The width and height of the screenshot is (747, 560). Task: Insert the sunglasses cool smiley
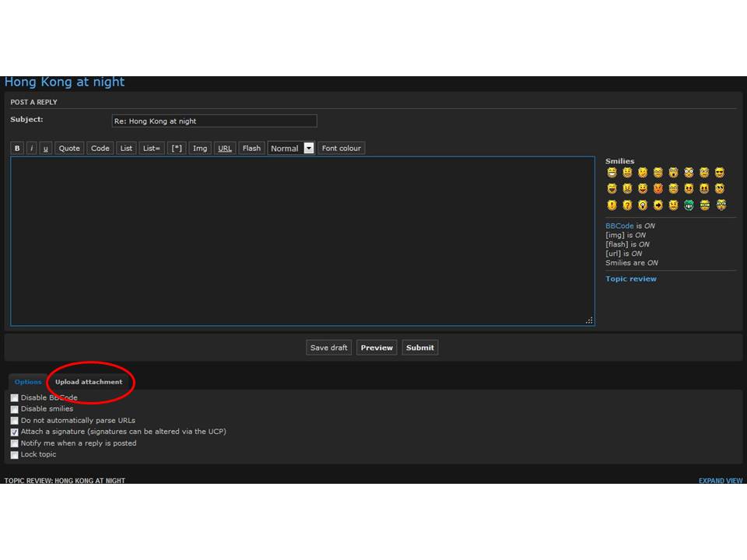click(x=720, y=173)
